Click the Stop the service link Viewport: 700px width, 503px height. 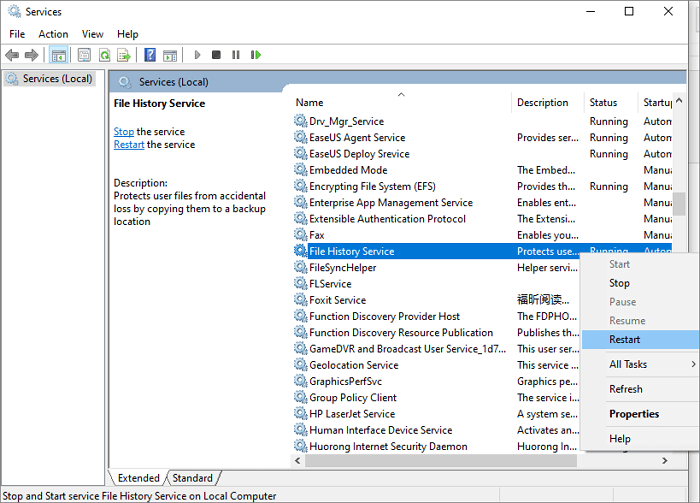(123, 132)
